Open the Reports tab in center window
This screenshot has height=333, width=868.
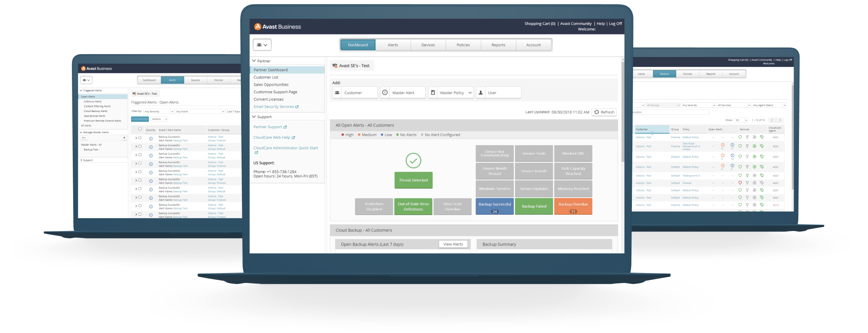pyautogui.click(x=498, y=45)
